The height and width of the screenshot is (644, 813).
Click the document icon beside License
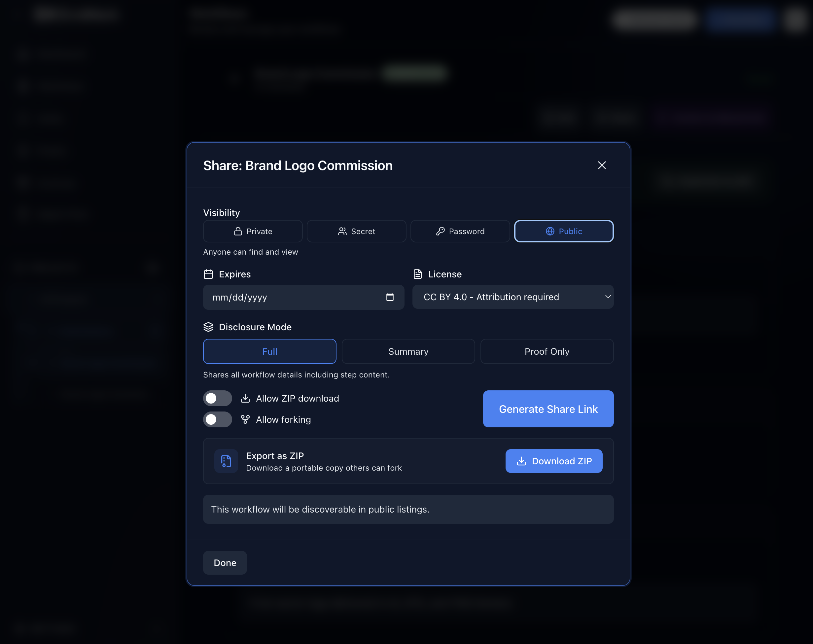click(418, 274)
